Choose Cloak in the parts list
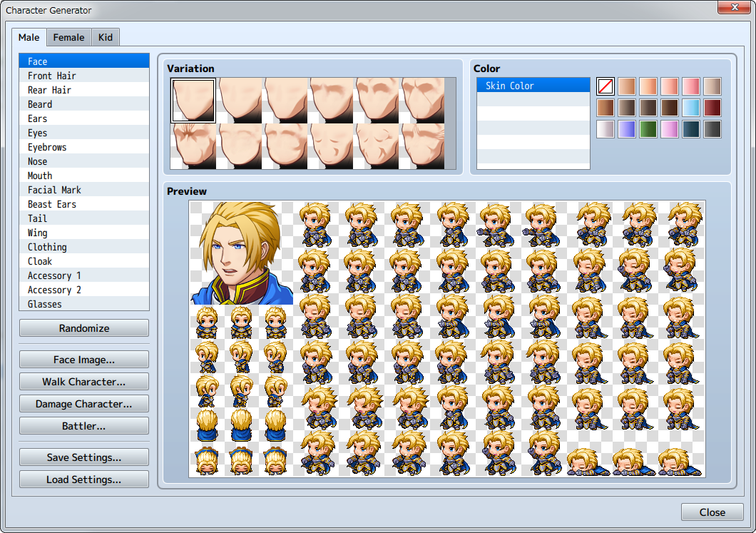The width and height of the screenshot is (756, 533). click(84, 261)
